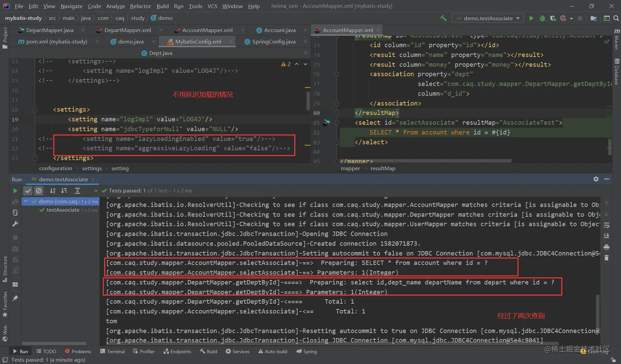Run with Coverage from the toolbar

553,18
